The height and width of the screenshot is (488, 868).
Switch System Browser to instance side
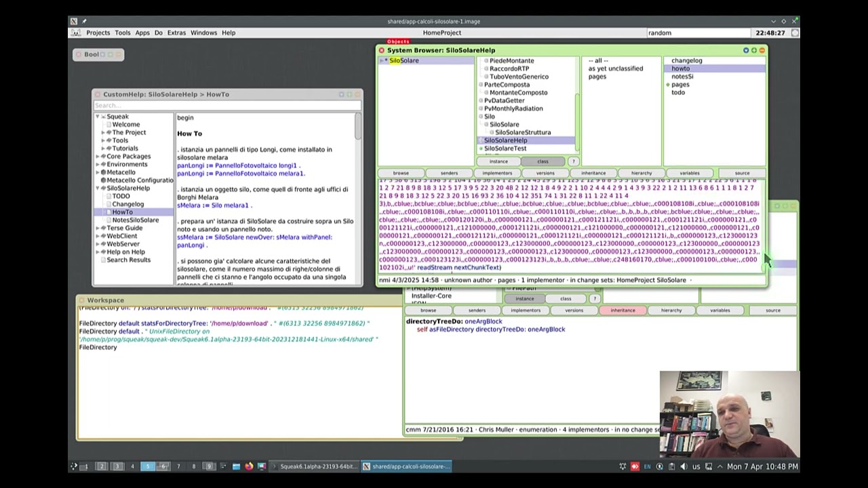click(x=498, y=161)
